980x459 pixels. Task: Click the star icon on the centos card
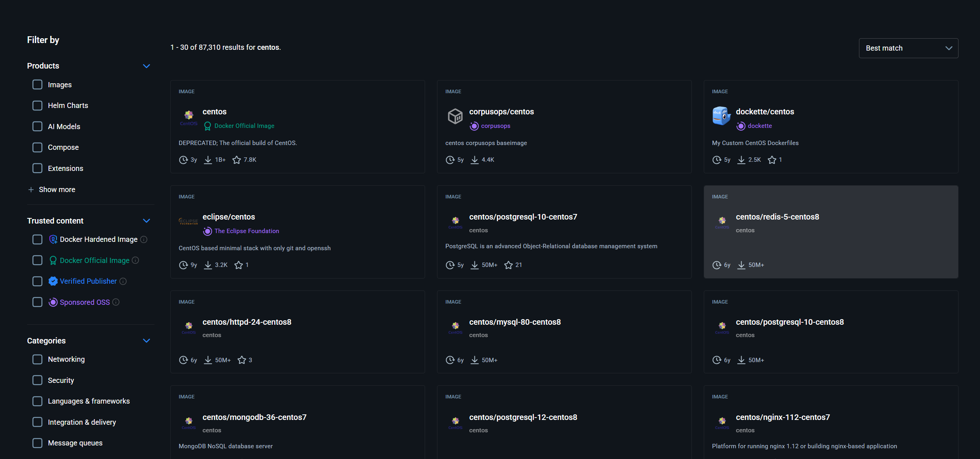point(237,160)
